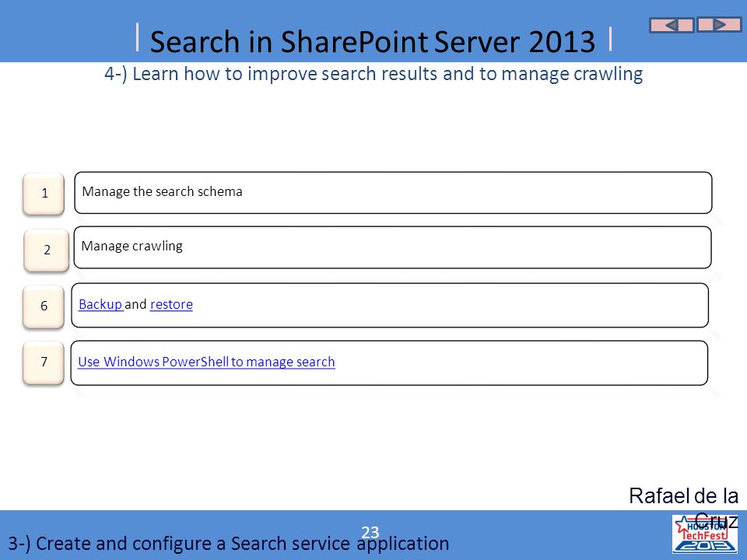Screen dimensions: 747x560
Task: Click the slide title Search in SharePoint Server 2013
Action: [373, 41]
